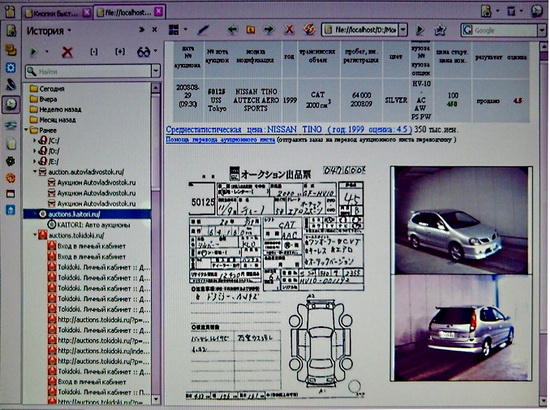Open the Сегодня history folder
550x410 pixels.
47,89
